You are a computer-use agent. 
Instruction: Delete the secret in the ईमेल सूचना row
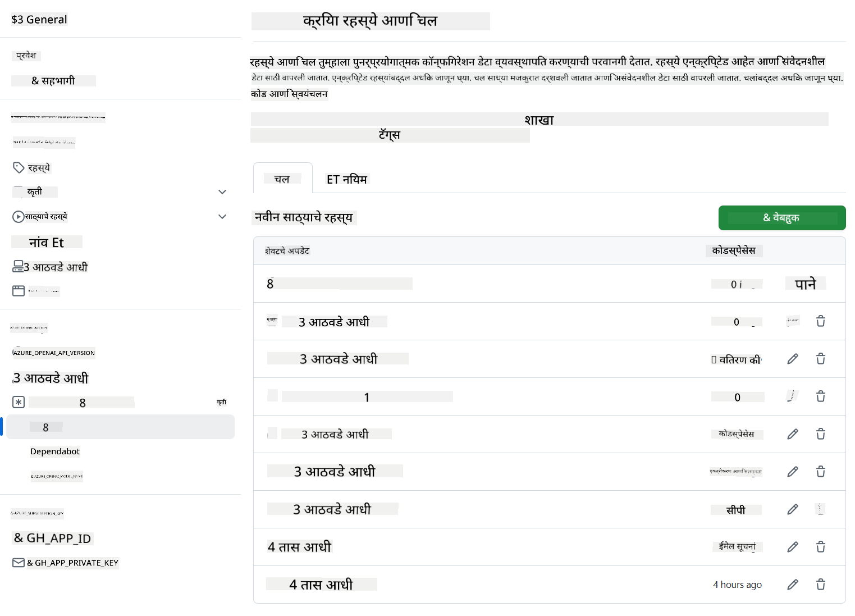(x=821, y=547)
